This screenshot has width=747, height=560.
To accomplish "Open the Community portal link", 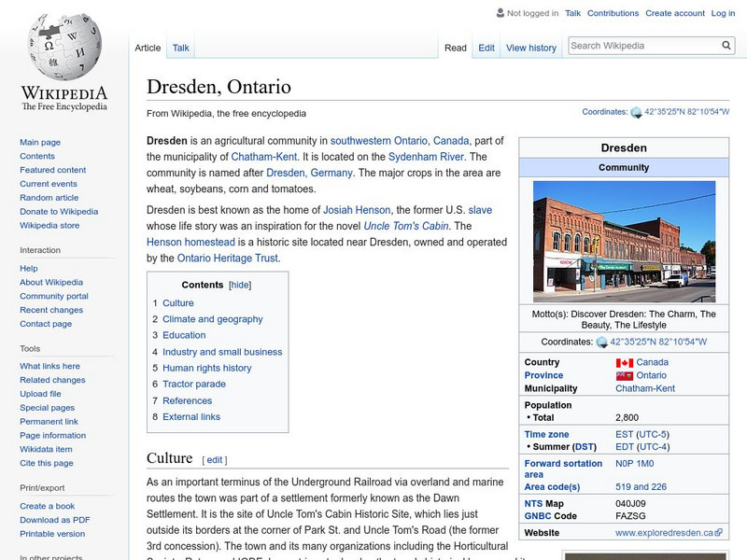I will [x=54, y=296].
